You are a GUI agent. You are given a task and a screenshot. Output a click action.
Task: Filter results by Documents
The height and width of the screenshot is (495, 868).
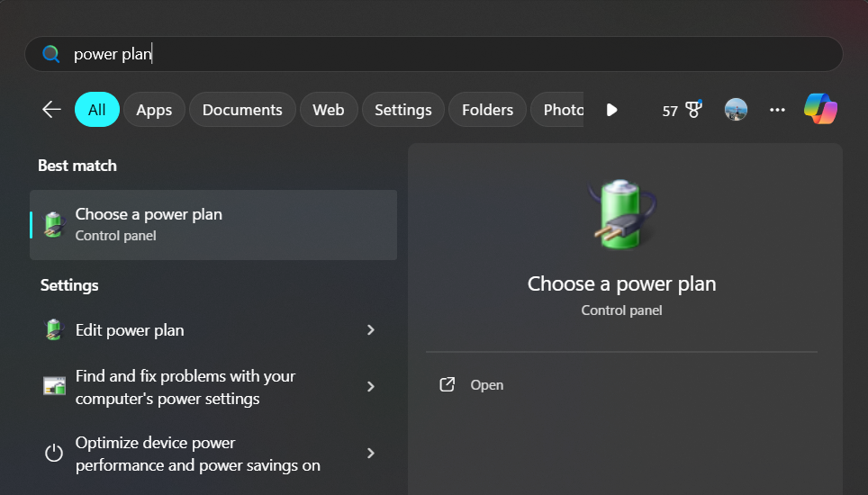(x=242, y=110)
